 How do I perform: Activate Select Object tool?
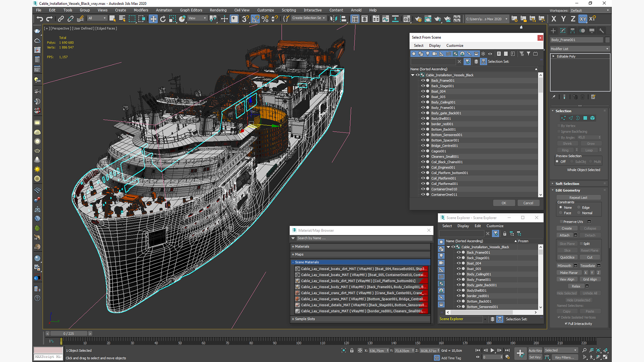click(112, 19)
